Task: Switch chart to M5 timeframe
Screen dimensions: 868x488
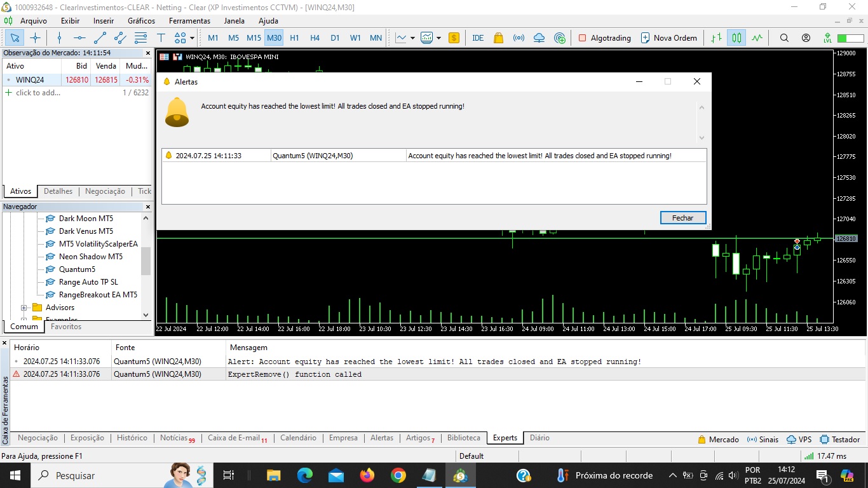Action: 233,37
